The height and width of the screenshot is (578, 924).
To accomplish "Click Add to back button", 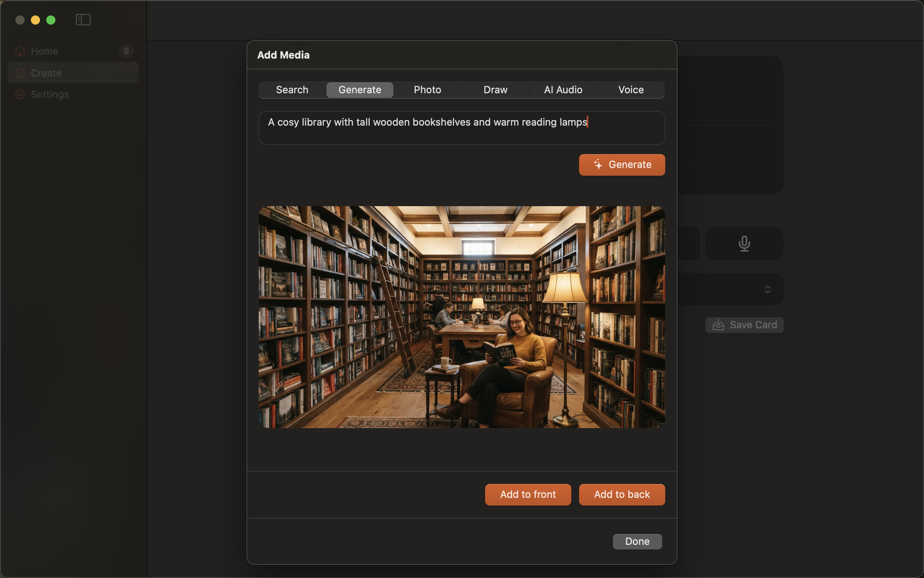I will pyautogui.click(x=622, y=494).
